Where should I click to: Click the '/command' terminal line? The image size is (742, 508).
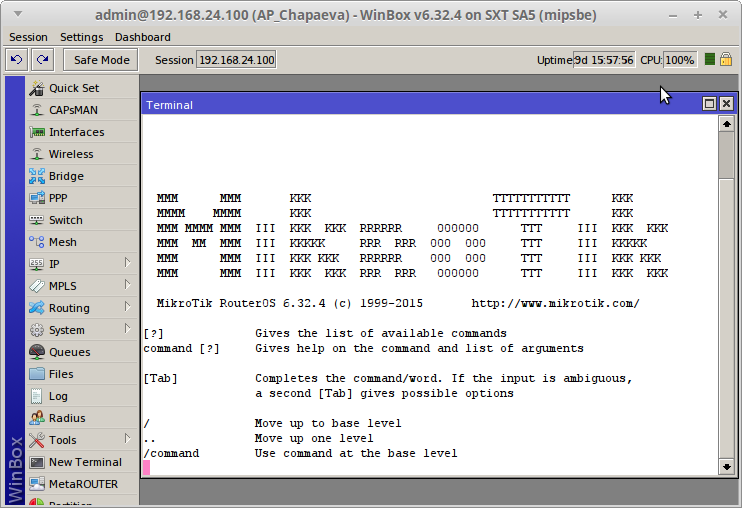click(x=171, y=453)
